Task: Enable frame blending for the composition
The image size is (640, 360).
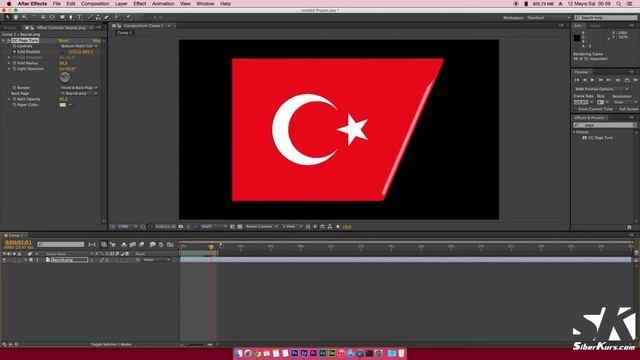Action: pyautogui.click(x=133, y=244)
